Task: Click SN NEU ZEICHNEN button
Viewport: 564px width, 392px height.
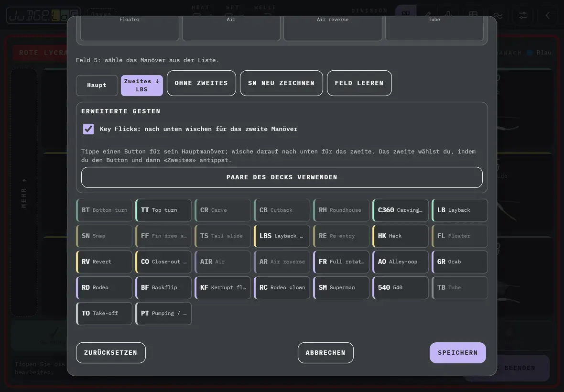Action: click(281, 83)
